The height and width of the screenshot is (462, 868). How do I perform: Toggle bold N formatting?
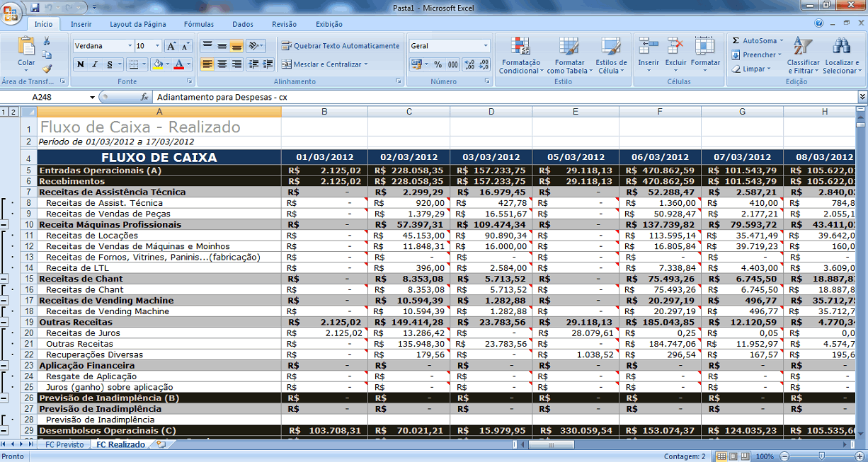pos(81,64)
